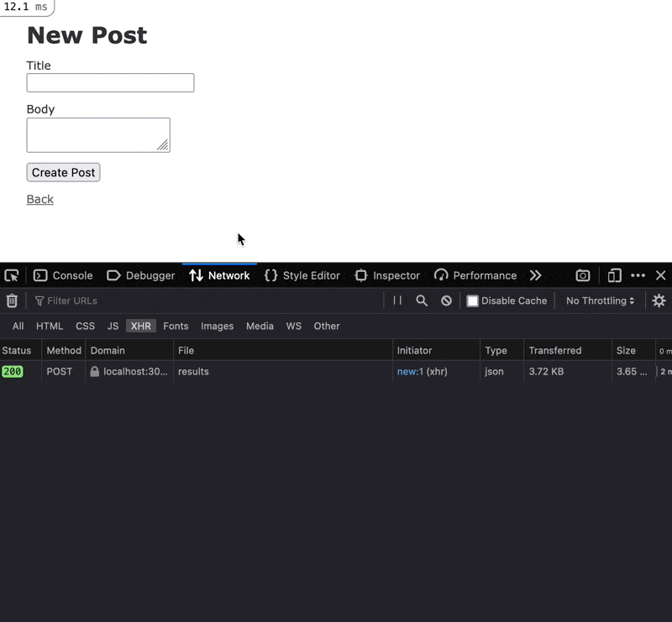The image size is (672, 622).
Task: Click into the Title input field
Action: [110, 82]
